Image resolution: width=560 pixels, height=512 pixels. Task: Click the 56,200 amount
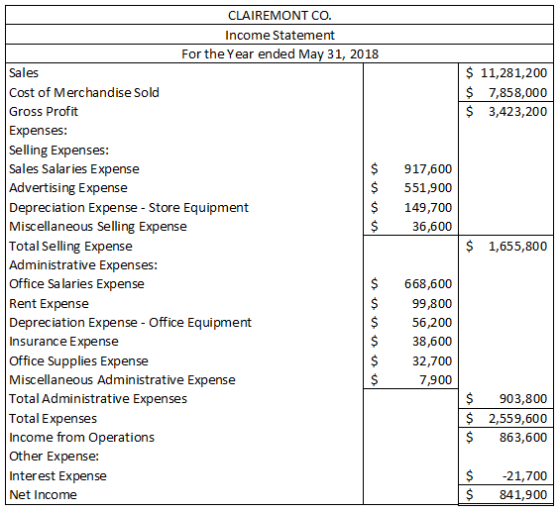click(x=432, y=323)
